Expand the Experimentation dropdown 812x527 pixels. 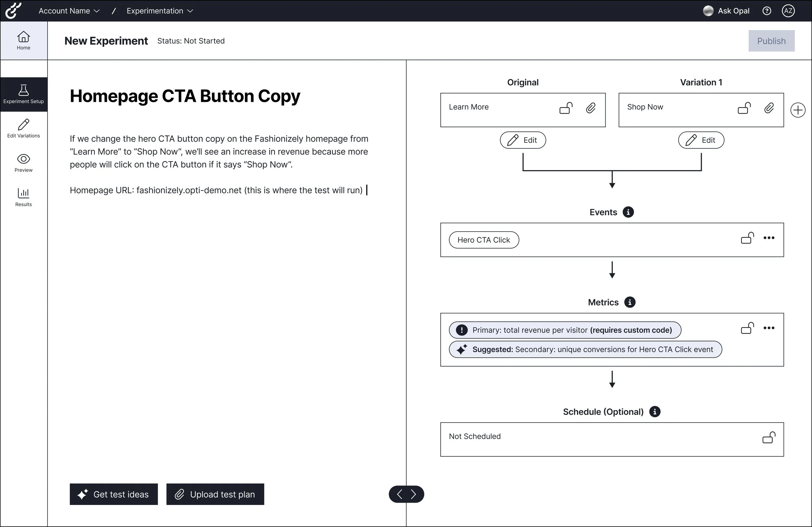pyautogui.click(x=160, y=11)
